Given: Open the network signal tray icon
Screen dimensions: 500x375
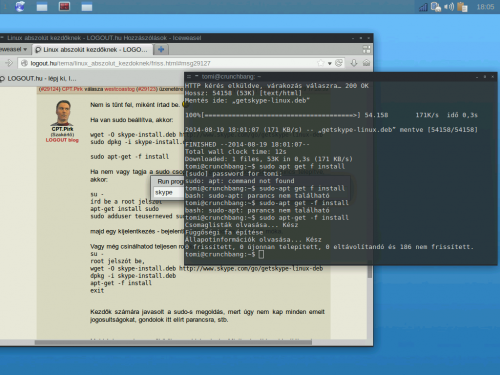Looking at the screenshot, I should pyautogui.click(x=423, y=7).
